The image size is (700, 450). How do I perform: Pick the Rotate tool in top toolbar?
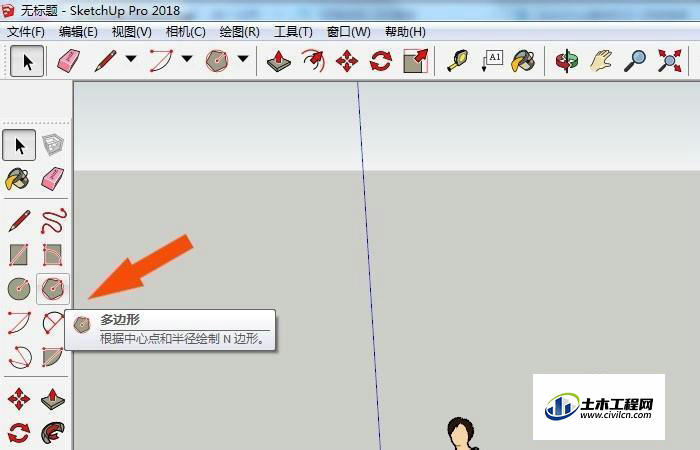coord(381,61)
